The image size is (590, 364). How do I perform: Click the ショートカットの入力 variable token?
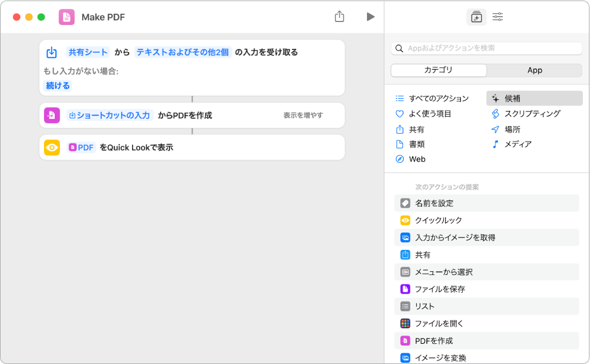[x=109, y=115]
